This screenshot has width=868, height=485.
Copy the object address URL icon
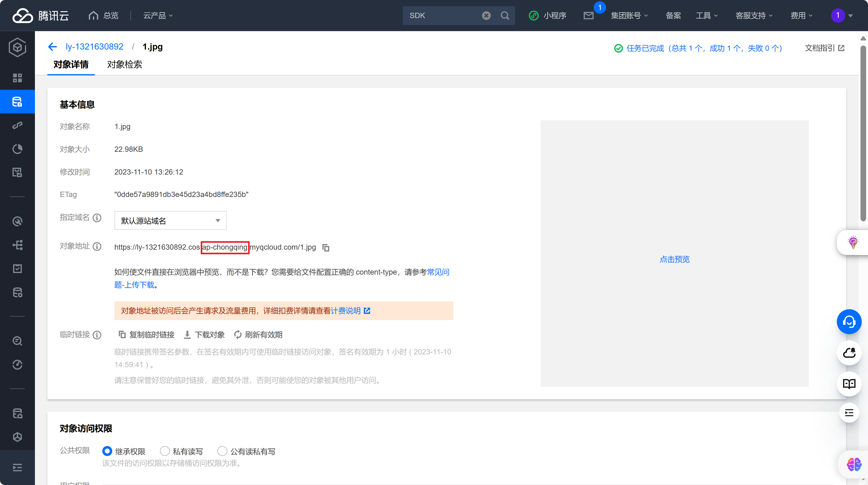tap(325, 247)
